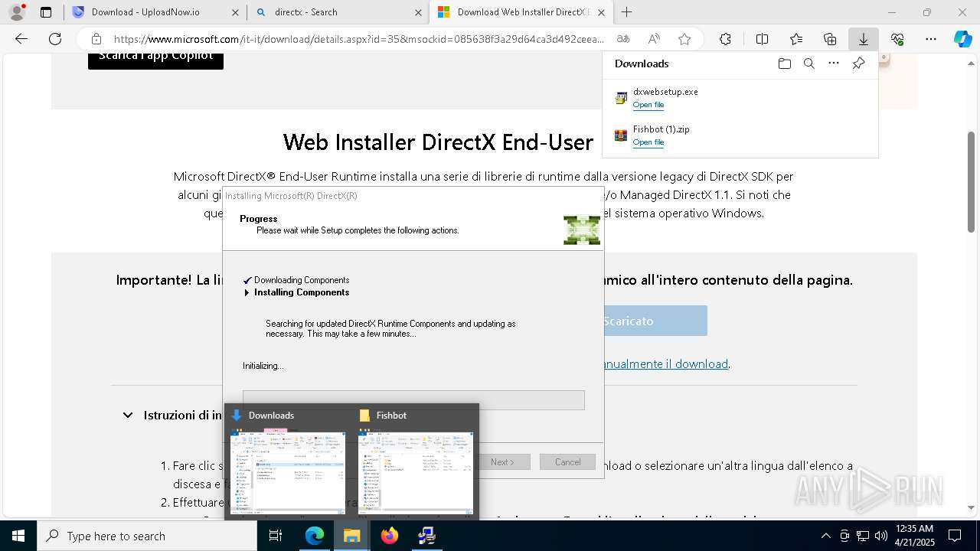Launch Copilot sidebar
This screenshot has width=980, height=551.
tap(963, 39)
